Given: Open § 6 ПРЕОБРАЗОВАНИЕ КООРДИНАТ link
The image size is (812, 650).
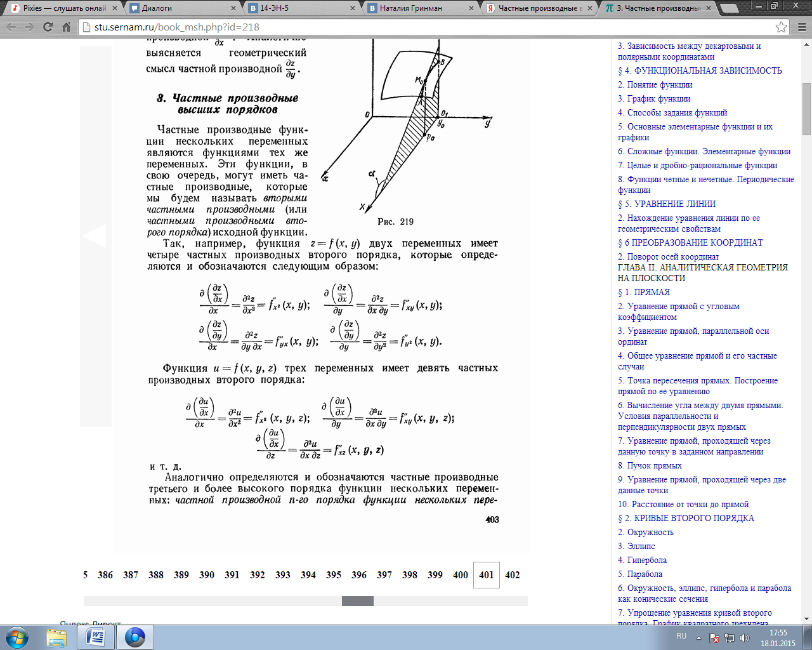Looking at the screenshot, I should point(690,243).
